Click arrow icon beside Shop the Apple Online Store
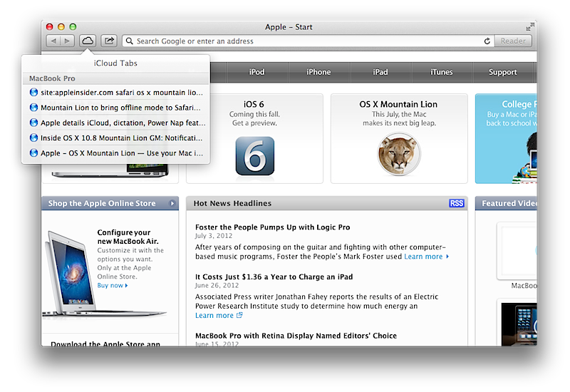 tap(172, 203)
